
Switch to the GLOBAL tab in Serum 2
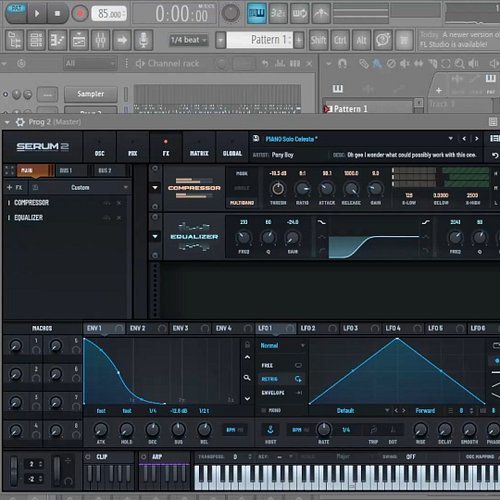tap(232, 148)
